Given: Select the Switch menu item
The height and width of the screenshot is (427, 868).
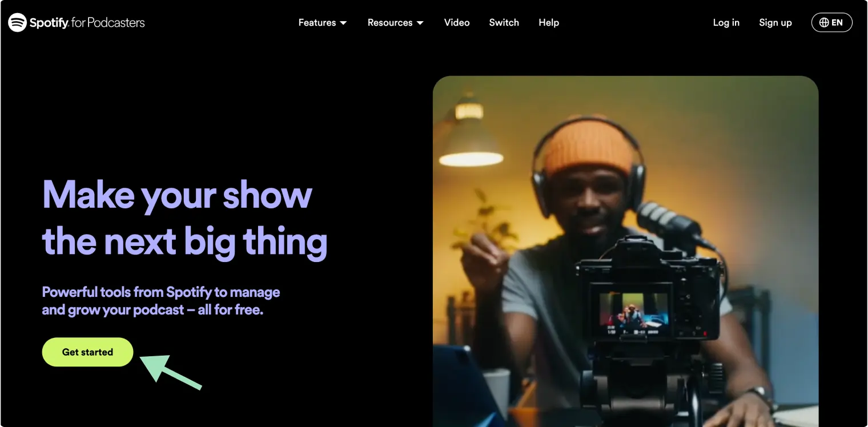Looking at the screenshot, I should (504, 22).
